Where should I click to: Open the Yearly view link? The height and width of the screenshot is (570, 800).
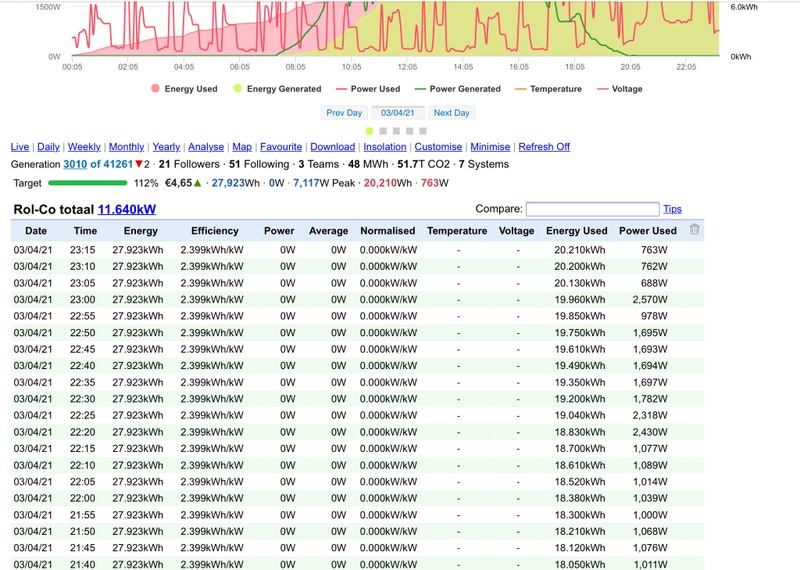[x=166, y=147]
